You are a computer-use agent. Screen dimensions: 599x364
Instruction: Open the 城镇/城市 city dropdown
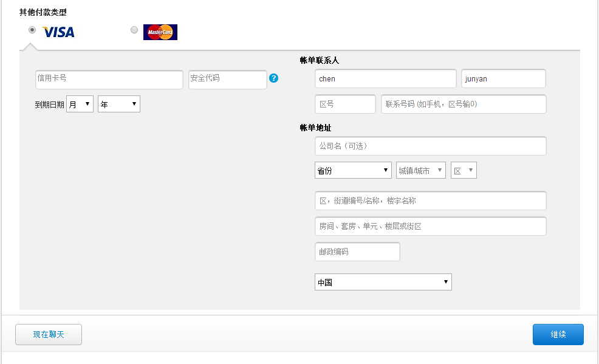(421, 170)
